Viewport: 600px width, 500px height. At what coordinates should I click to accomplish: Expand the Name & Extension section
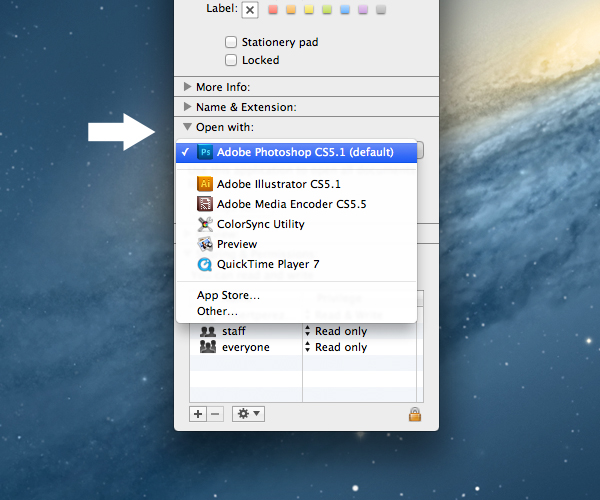click(187, 106)
